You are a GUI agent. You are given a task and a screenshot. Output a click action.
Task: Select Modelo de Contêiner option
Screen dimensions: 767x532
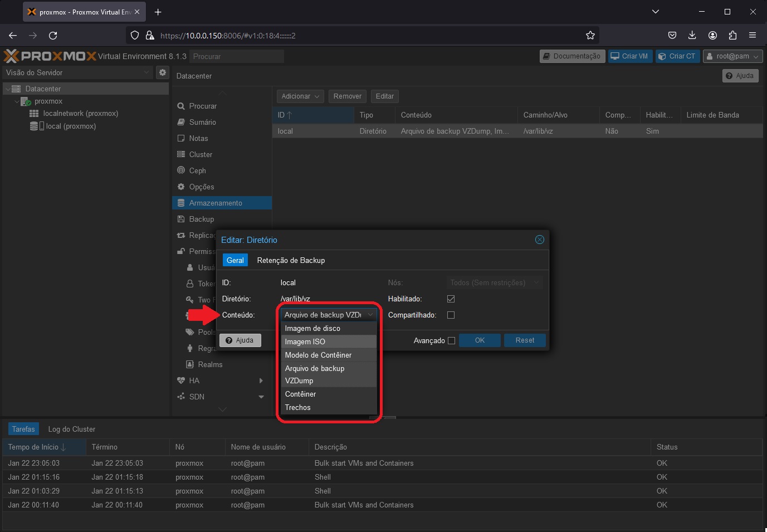pos(329,355)
